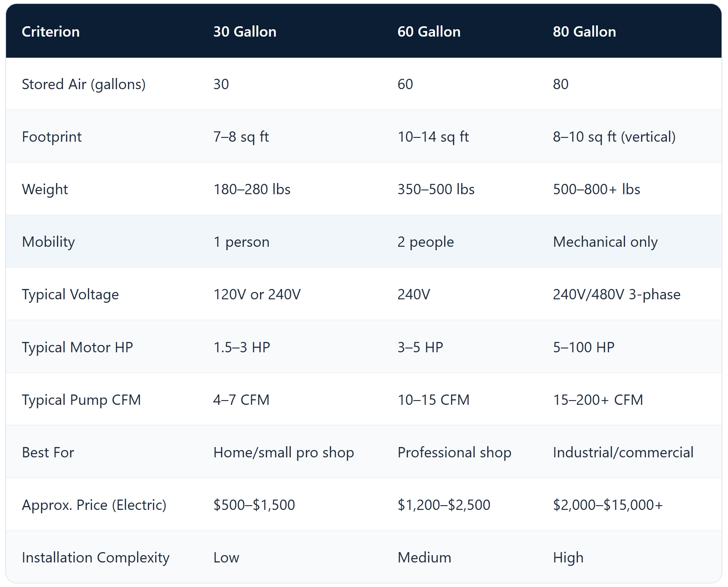The image size is (728, 587).
Task: Click the 'Mechanical only' cell
Action: point(605,242)
